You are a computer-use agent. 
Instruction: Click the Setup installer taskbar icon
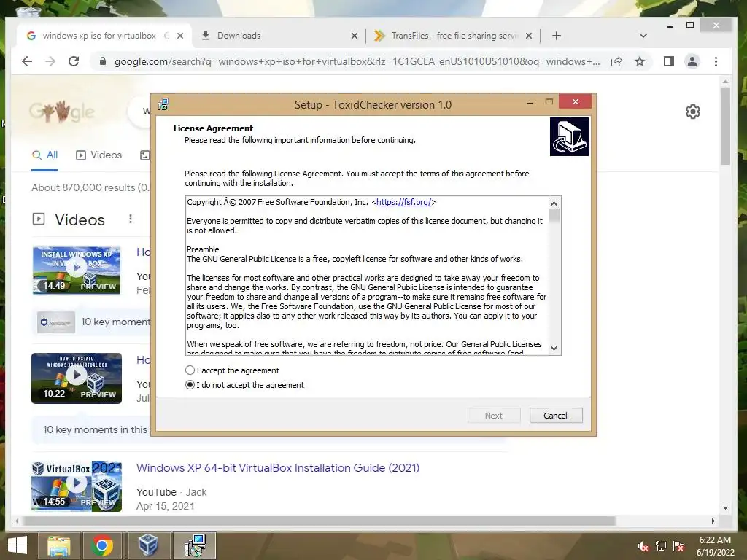click(195, 545)
